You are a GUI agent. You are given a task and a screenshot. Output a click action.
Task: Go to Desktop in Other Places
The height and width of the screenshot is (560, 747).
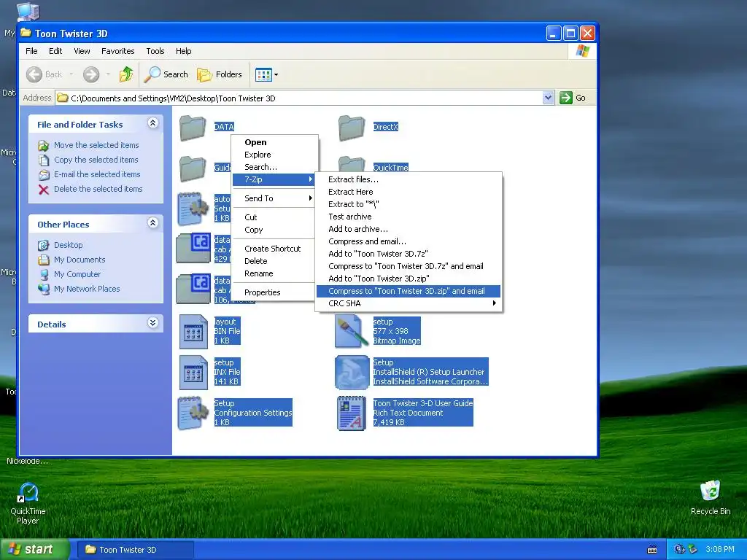point(68,245)
